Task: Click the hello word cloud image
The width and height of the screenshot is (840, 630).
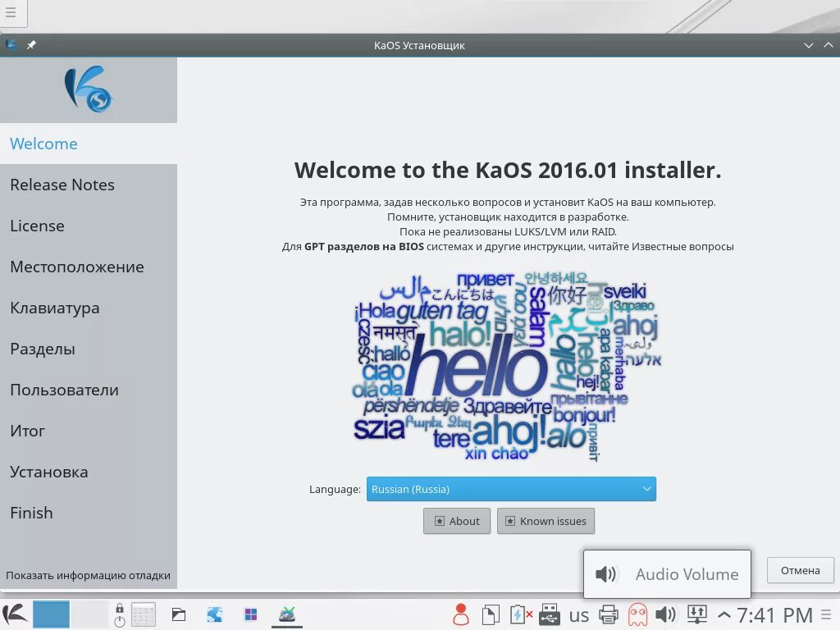Action: point(507,367)
